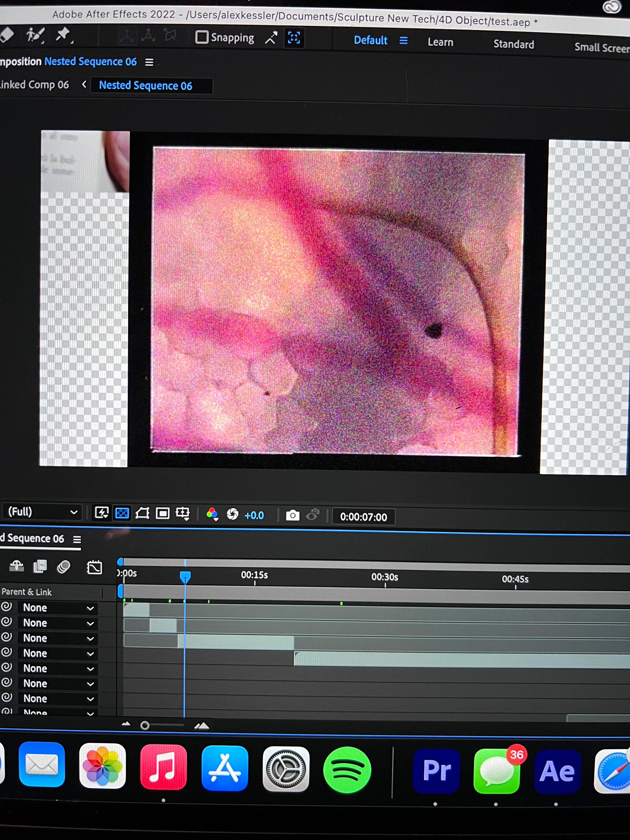Image resolution: width=630 pixels, height=840 pixels.
Task: Click the timeline zoom slider handle
Action: [145, 726]
